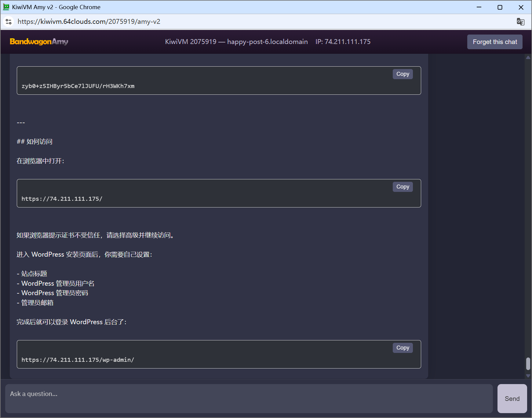The width and height of the screenshot is (532, 418).
Task: Open the BandwagonAmy logo link
Action: 39,42
